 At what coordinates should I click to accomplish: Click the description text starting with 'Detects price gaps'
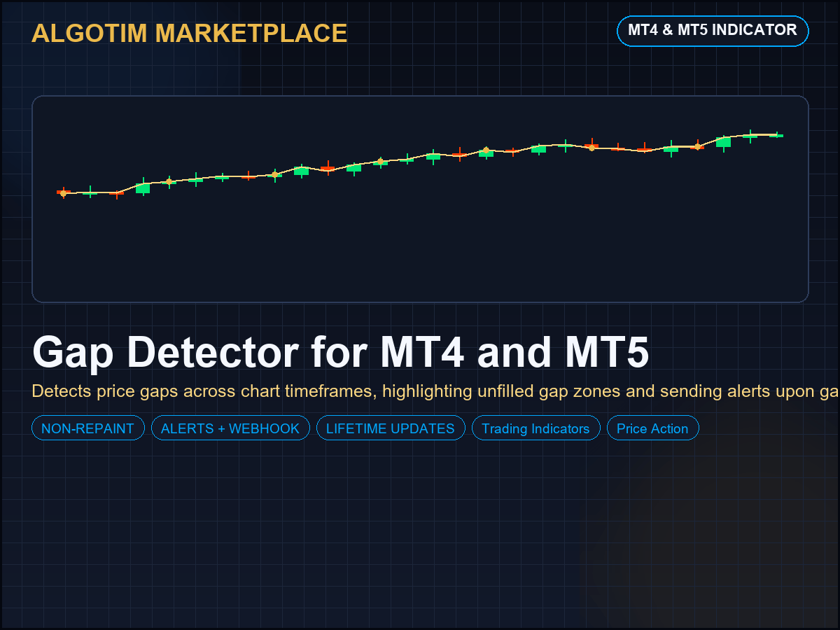(x=435, y=391)
